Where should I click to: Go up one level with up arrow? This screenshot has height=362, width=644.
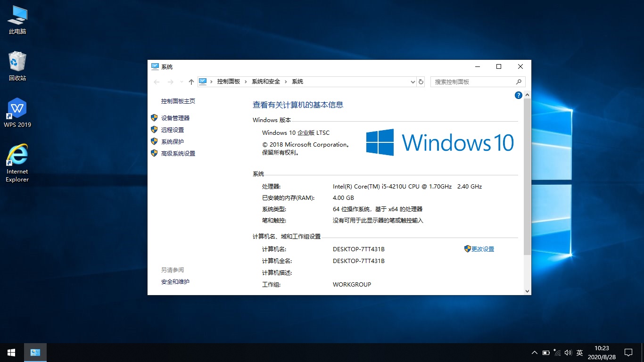pos(191,82)
